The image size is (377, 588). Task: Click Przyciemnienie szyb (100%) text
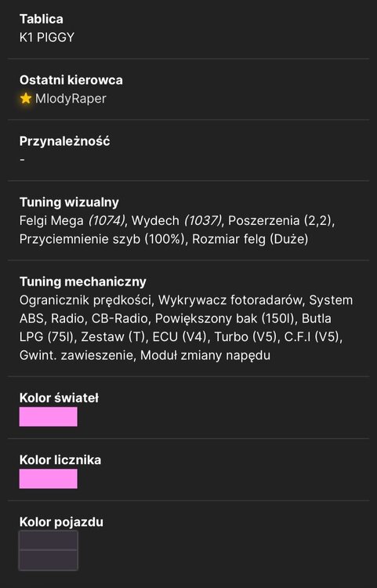point(102,239)
